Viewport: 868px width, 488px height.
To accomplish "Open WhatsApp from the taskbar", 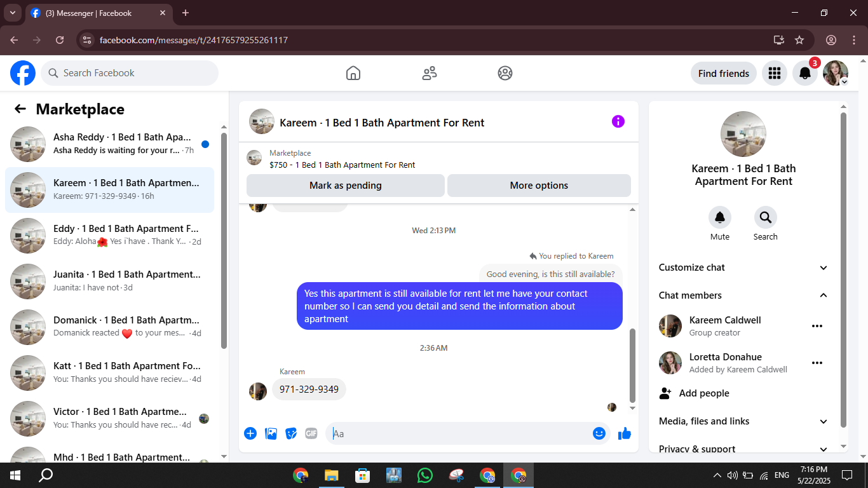I will (425, 475).
